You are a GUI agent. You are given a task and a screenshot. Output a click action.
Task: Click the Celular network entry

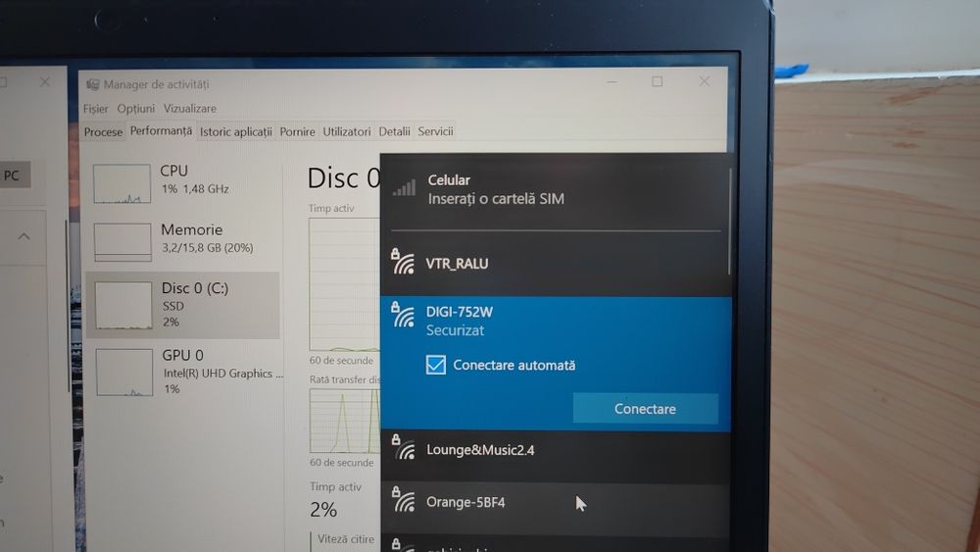click(555, 189)
